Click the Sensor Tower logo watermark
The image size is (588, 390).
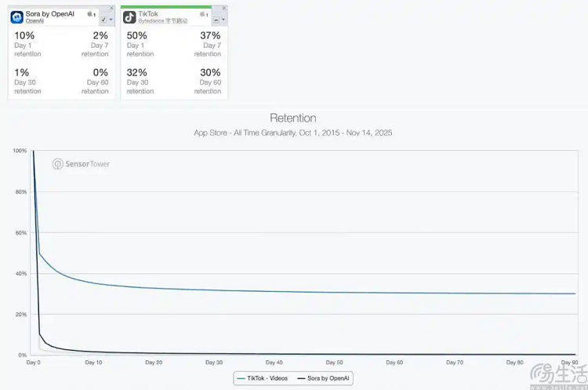[x=81, y=165]
